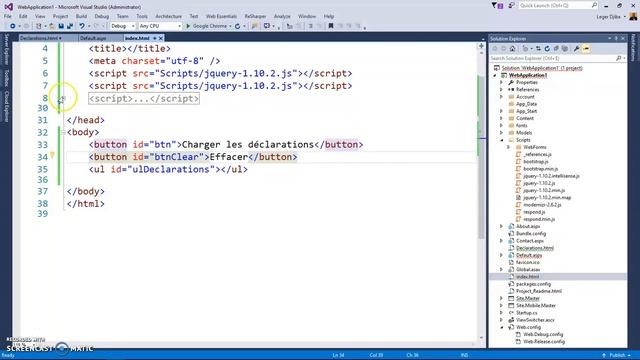Viewport: 640px width, 360px height.
Task: Select Declarations.html in Solution Explorer
Action: pyautogui.click(x=535, y=248)
